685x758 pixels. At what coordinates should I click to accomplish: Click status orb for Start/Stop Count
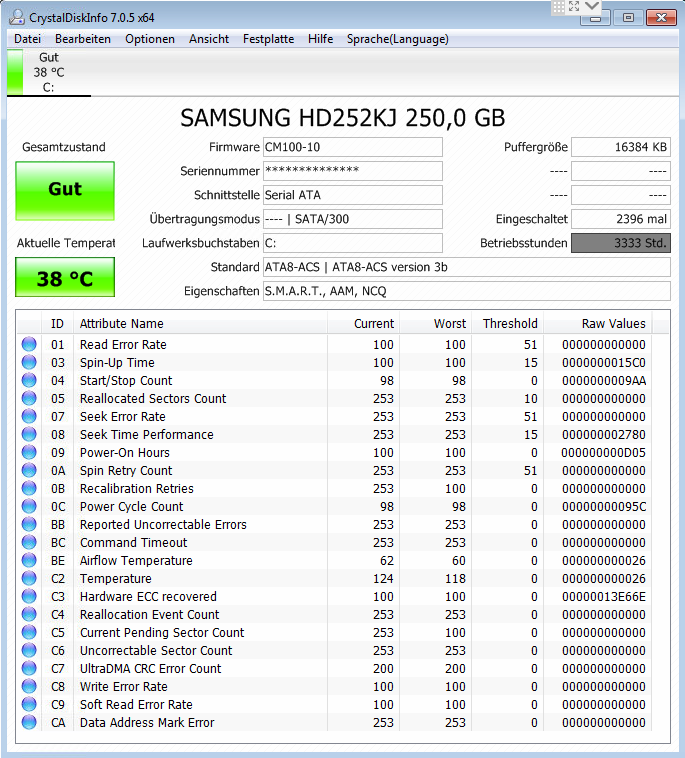29,380
